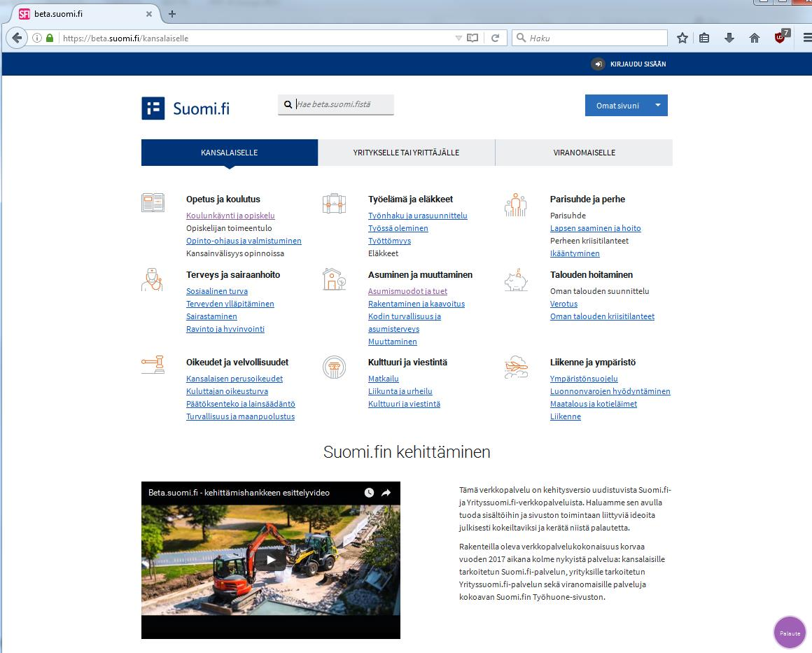This screenshot has width=812, height=653.
Task: Open the browser hamburger menu
Action: [x=807, y=38]
